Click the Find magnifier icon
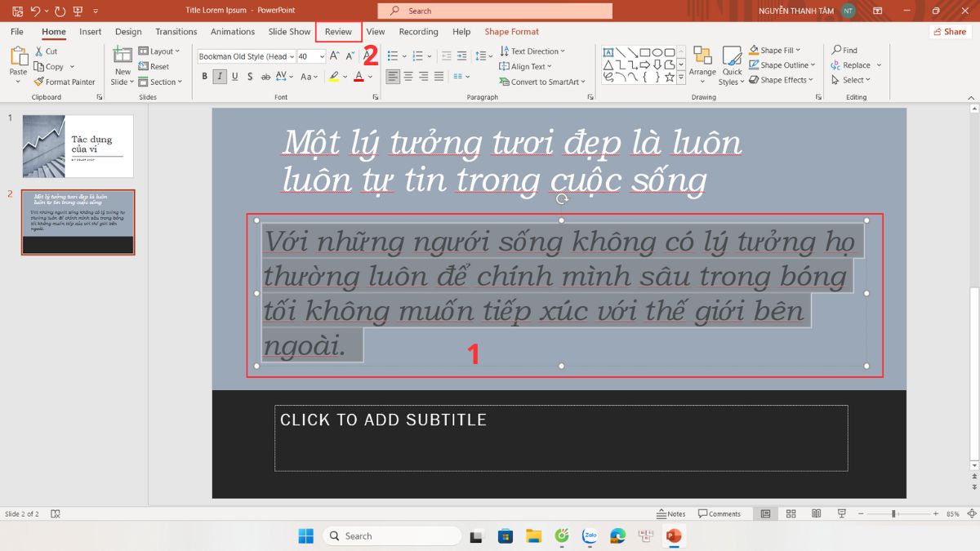 (x=836, y=51)
